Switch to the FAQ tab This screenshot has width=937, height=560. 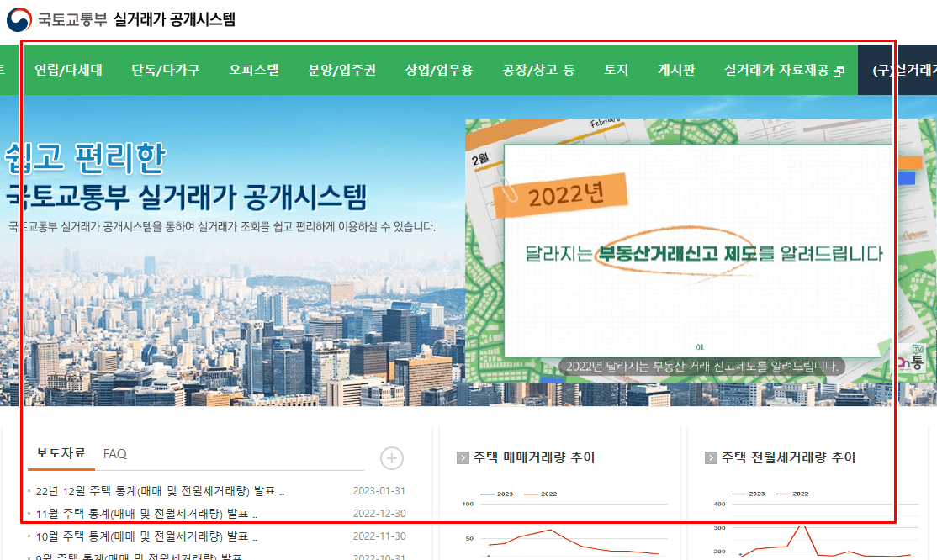[x=114, y=454]
